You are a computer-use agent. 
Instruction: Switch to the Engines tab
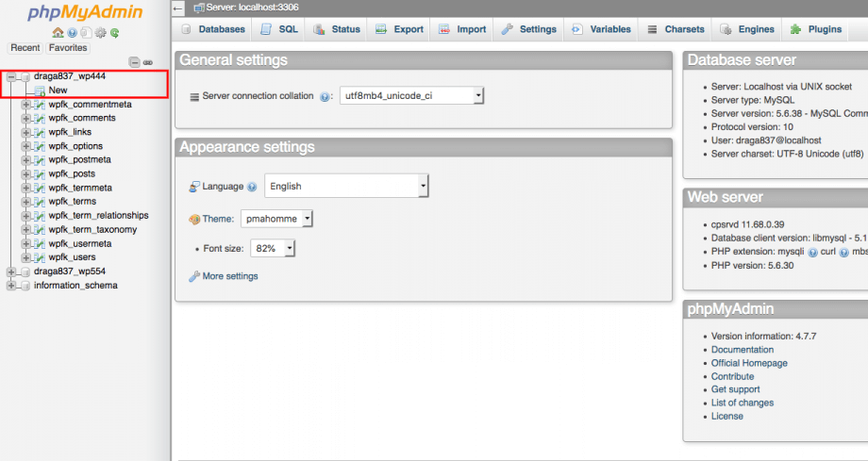(x=747, y=29)
